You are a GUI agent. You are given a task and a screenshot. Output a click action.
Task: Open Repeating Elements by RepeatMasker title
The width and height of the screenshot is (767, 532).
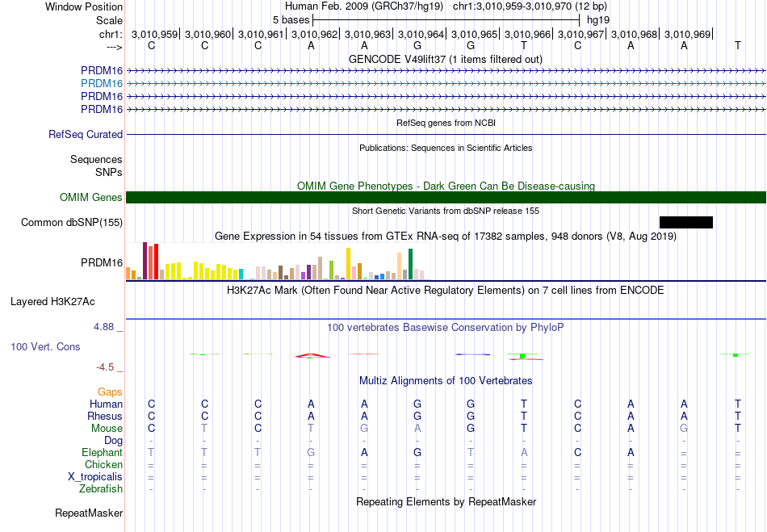pos(446,501)
